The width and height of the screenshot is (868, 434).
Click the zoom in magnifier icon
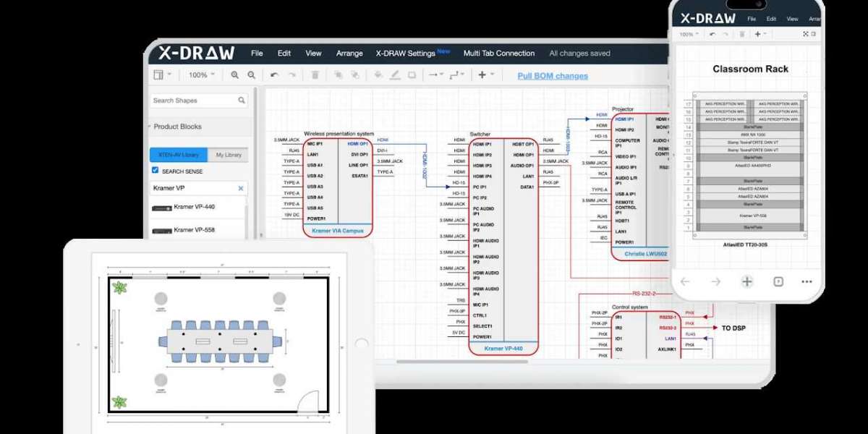[x=234, y=75]
